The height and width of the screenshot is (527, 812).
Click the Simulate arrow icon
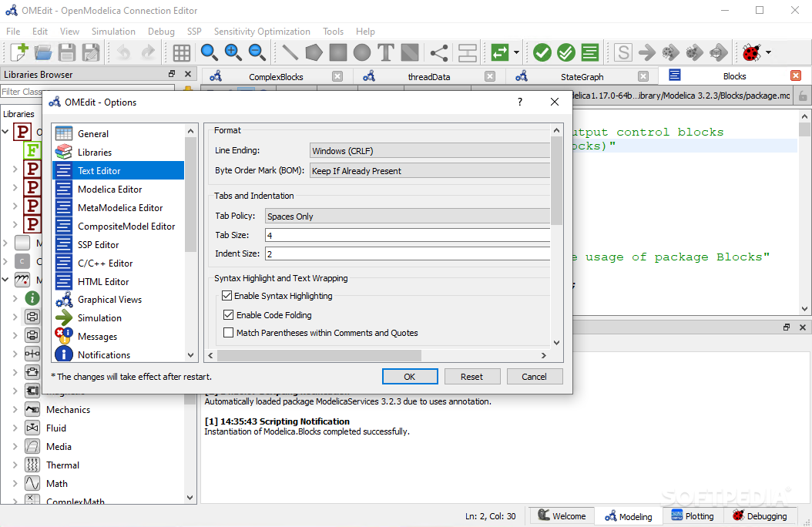pyautogui.click(x=647, y=52)
